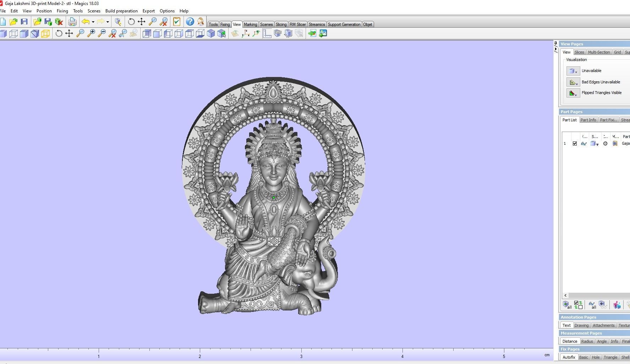Click the select-all parts icon
630x364 pixels.
tap(567, 305)
